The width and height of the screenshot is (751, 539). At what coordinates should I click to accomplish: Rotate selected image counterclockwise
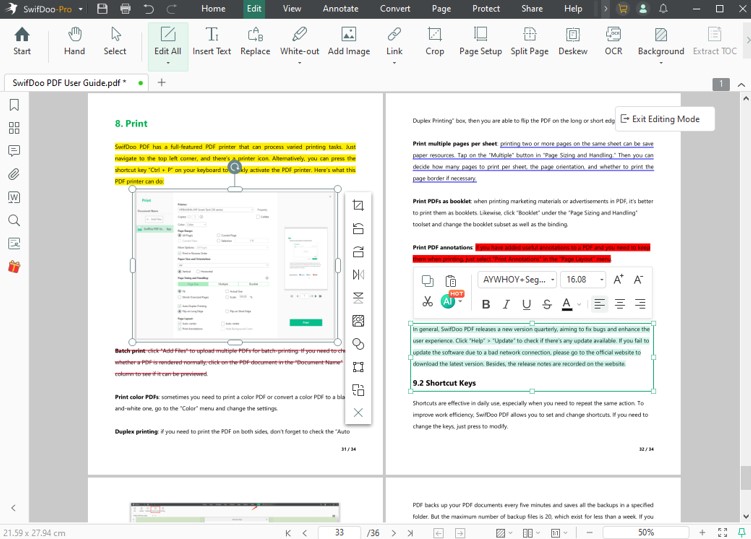[x=358, y=229]
